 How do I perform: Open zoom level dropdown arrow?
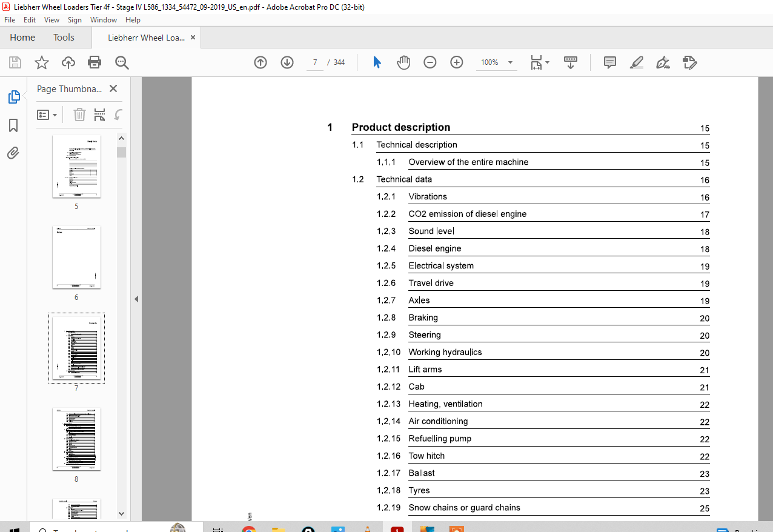tap(510, 62)
